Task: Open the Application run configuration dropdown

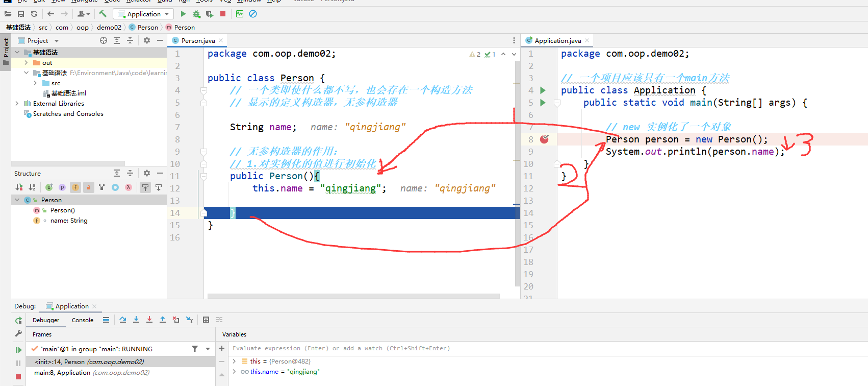Action: coord(143,14)
